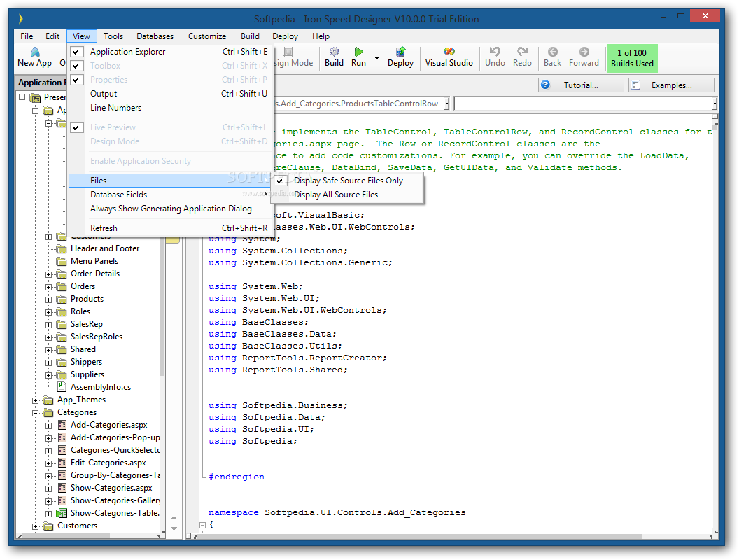Select Display Safe Source Files Only
Viewport: 739px width, 560px height.
[x=349, y=181]
